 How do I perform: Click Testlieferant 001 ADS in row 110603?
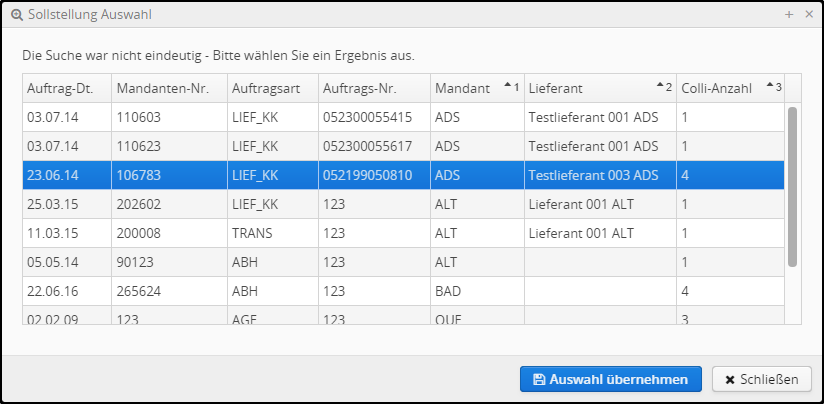(x=600, y=117)
